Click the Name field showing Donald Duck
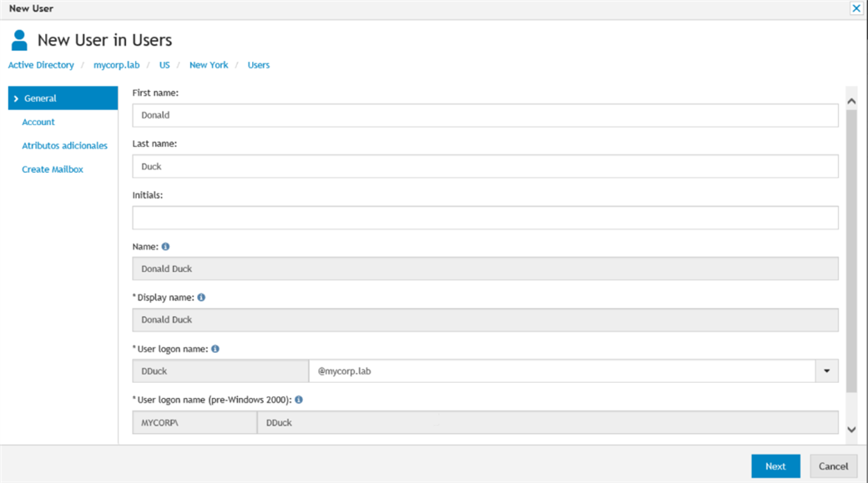The image size is (868, 483). (x=486, y=269)
